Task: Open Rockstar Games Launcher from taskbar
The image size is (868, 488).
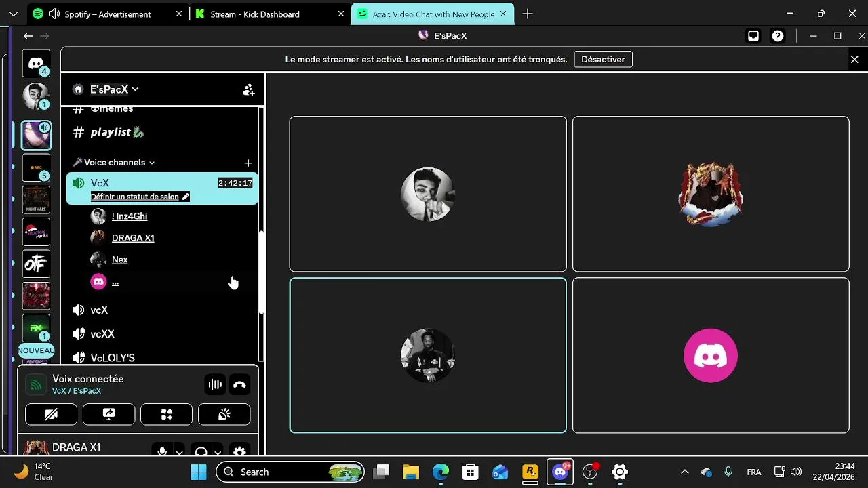Action: (x=530, y=472)
